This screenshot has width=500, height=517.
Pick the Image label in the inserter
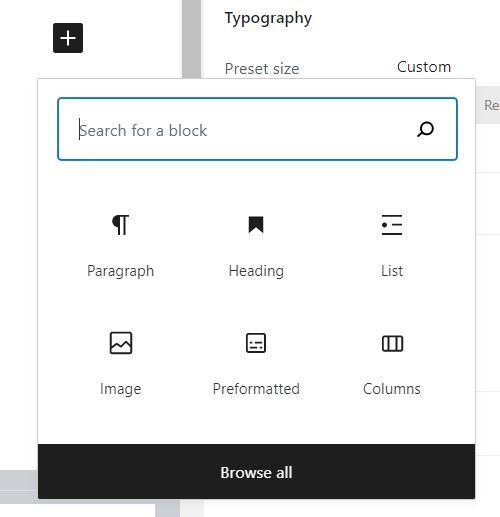click(x=121, y=389)
